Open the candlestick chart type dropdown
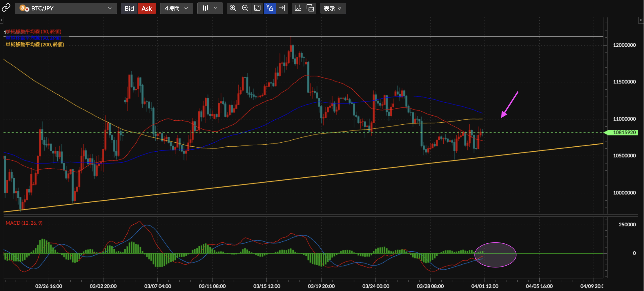The height and width of the screenshot is (291, 644). [210, 8]
